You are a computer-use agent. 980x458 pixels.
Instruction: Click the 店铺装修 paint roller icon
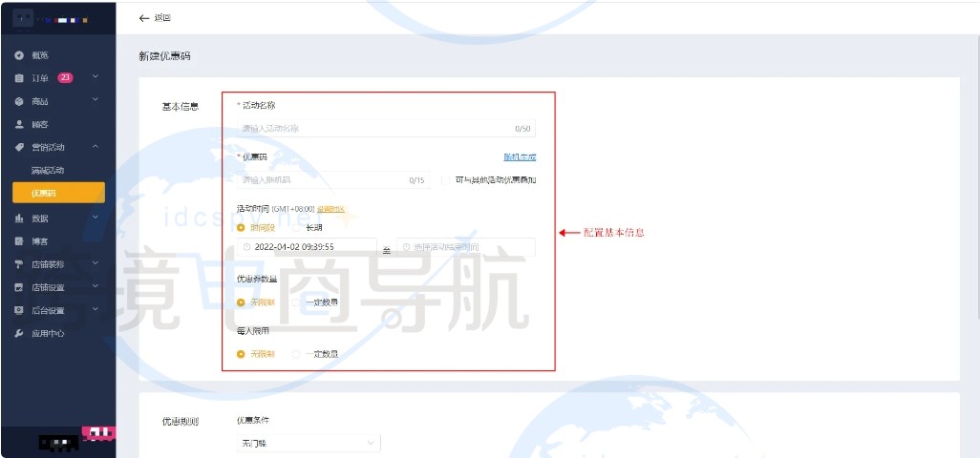tap(19, 264)
